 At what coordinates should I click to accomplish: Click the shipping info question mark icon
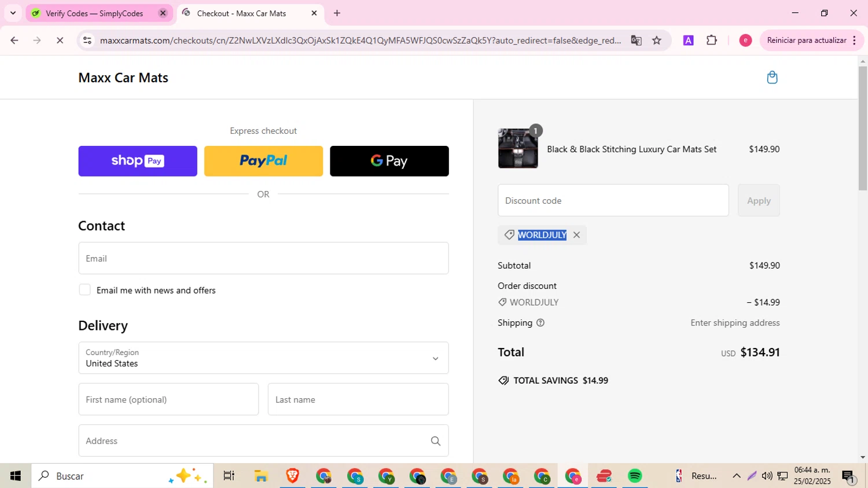coord(540,323)
